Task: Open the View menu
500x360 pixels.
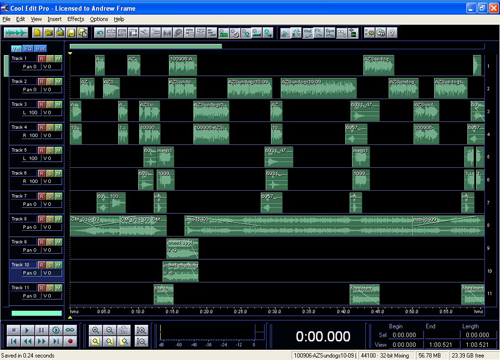Action: pyautogui.click(x=36, y=19)
